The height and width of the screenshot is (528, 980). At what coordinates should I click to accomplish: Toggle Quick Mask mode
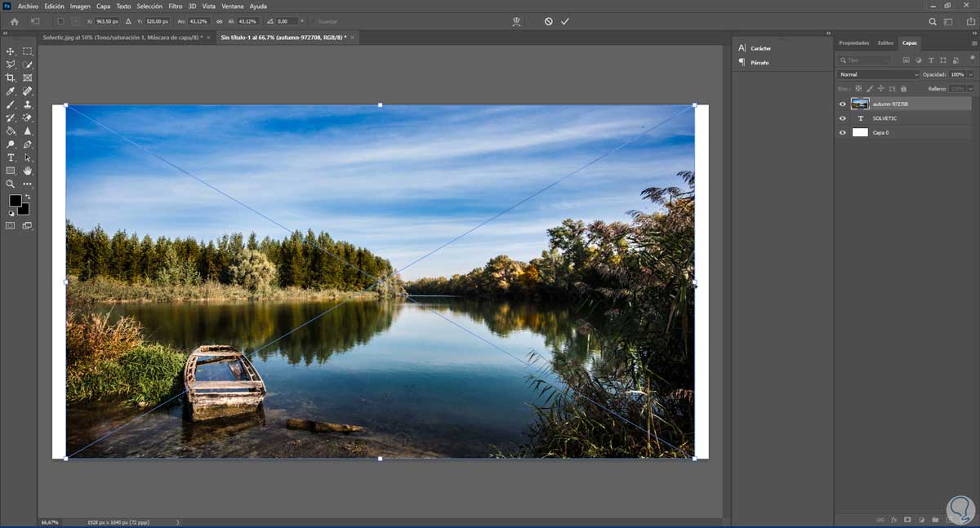point(11,226)
